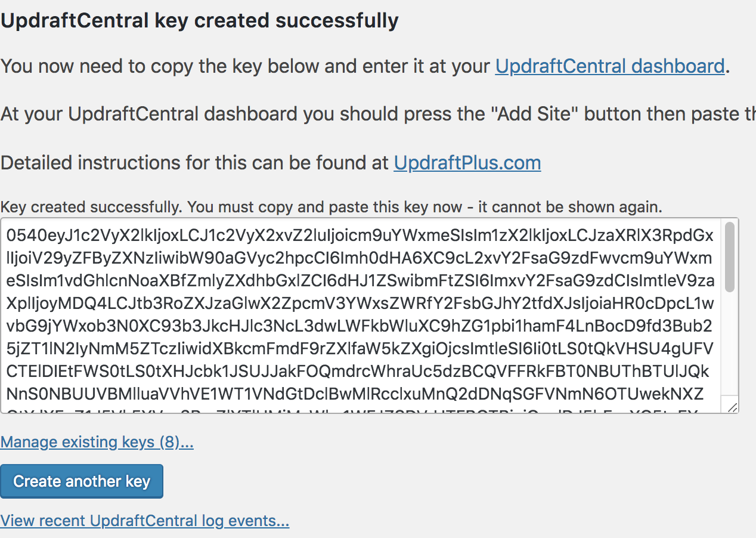Show recent UpdraftCentral log events

144,521
